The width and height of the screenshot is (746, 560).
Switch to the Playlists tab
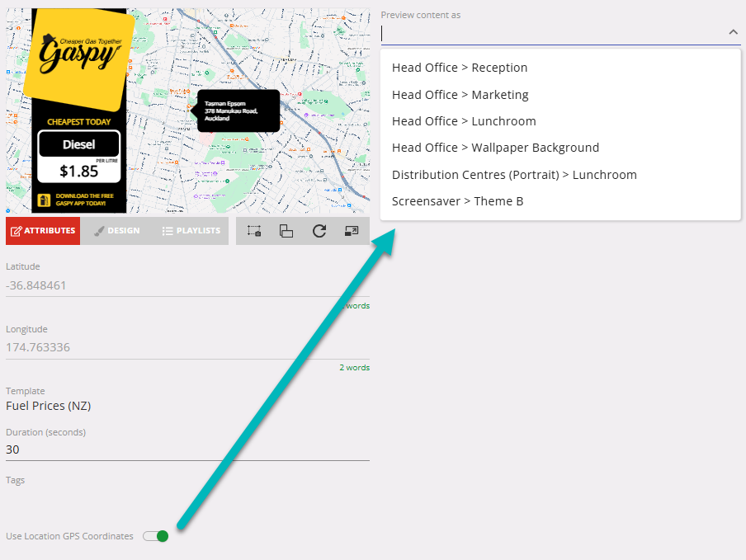point(191,231)
